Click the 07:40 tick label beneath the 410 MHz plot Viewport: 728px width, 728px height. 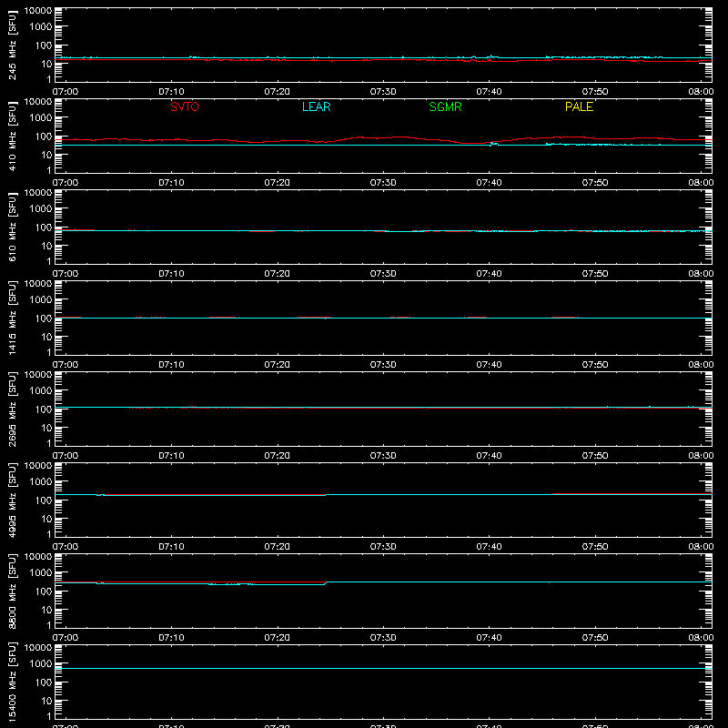[x=489, y=183]
